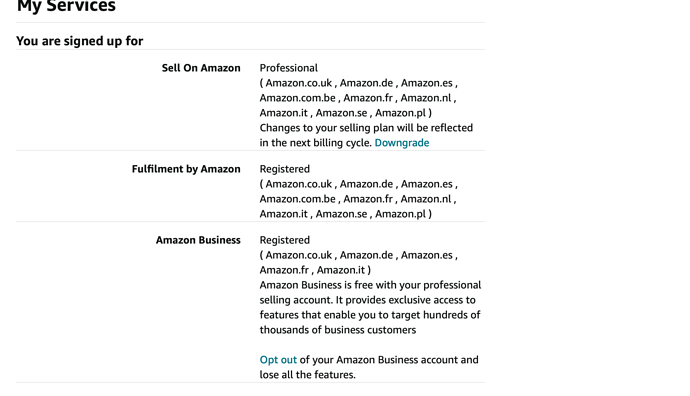Click Amazon.se in Fulfilment by Amazon list
The width and height of the screenshot is (690, 396).
(341, 214)
